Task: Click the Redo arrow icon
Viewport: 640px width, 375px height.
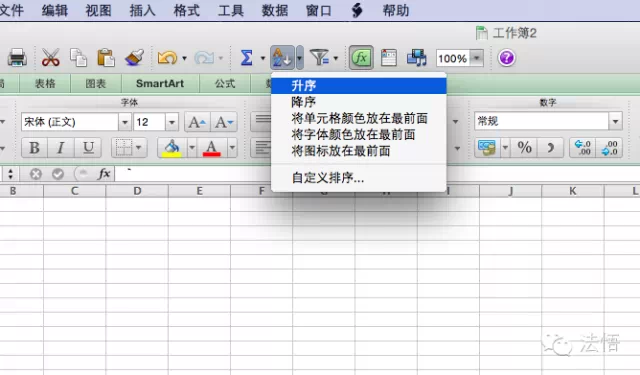Action: tap(204, 58)
